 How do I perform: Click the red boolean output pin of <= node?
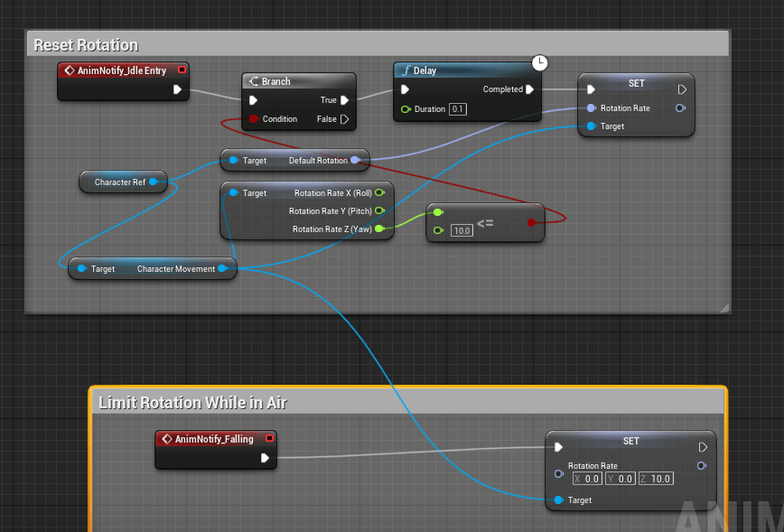tap(531, 222)
